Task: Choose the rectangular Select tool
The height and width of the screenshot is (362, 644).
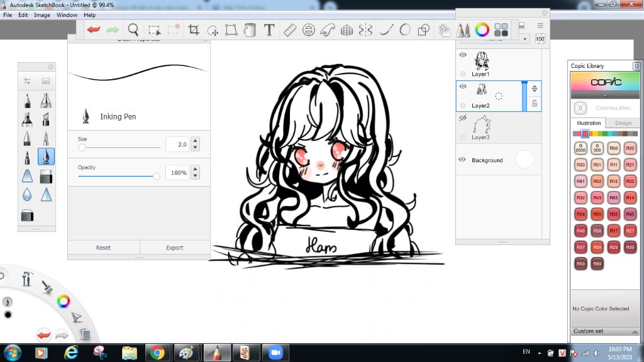Action: (x=155, y=30)
